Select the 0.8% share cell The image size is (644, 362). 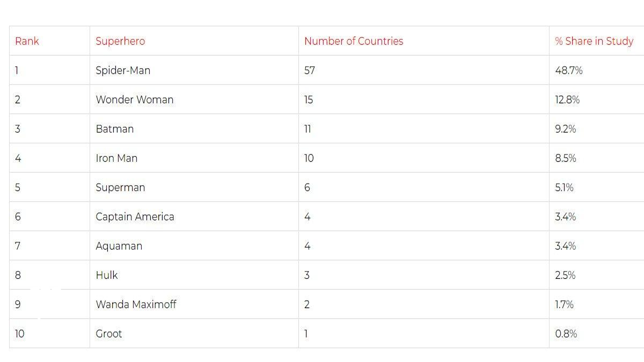(x=566, y=334)
